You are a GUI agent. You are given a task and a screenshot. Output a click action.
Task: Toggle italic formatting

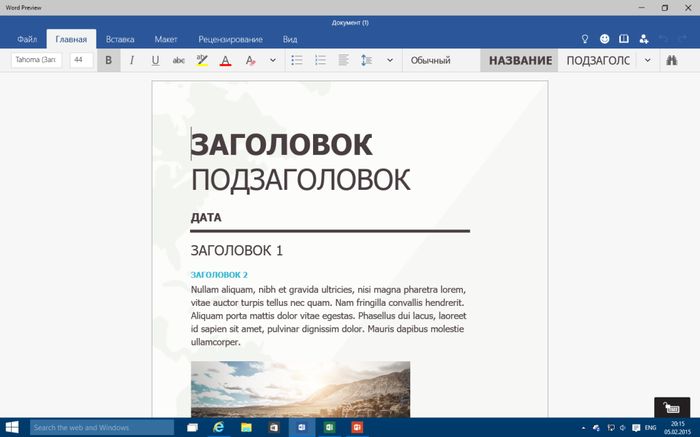131,60
